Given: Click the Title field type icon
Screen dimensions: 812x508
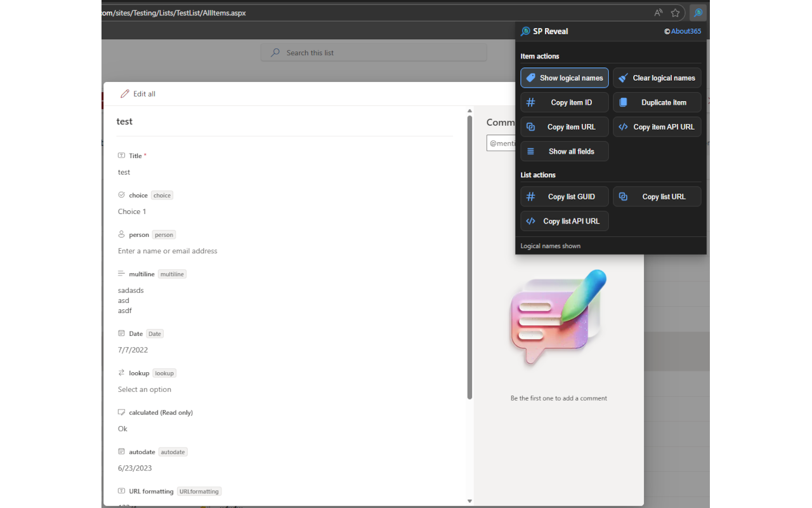Looking at the screenshot, I should coord(122,156).
